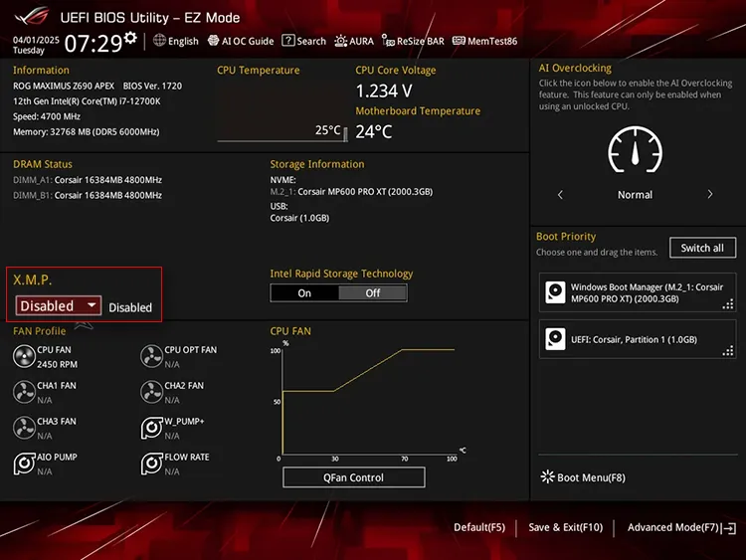746x560 pixels.
Task: Click the 1.234 V voltage value
Action: (384, 91)
